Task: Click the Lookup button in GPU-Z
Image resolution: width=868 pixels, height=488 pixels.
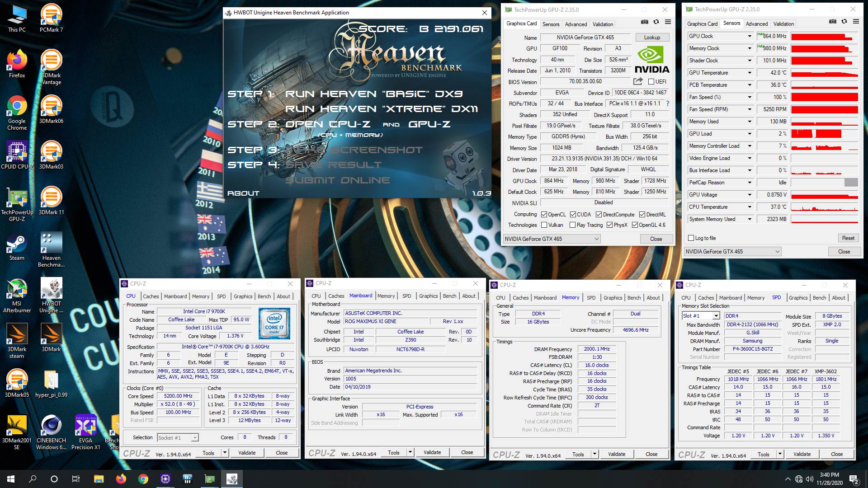Action: 652,38
